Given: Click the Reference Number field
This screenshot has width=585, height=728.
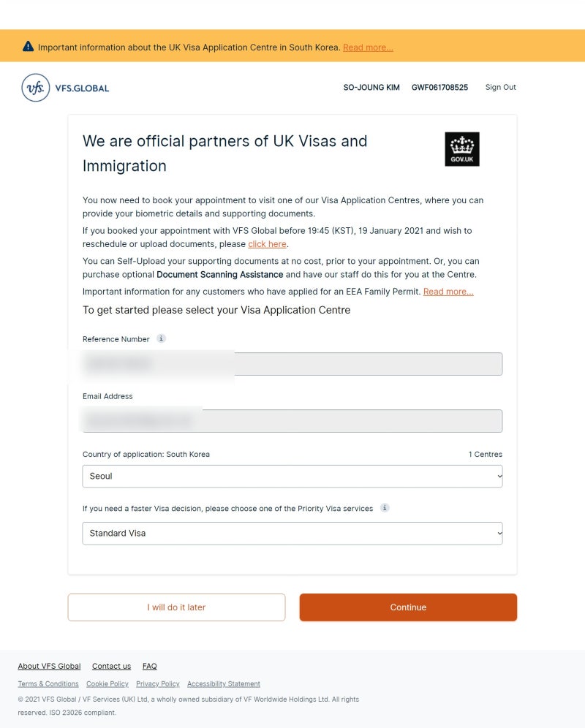Looking at the screenshot, I should pos(292,364).
